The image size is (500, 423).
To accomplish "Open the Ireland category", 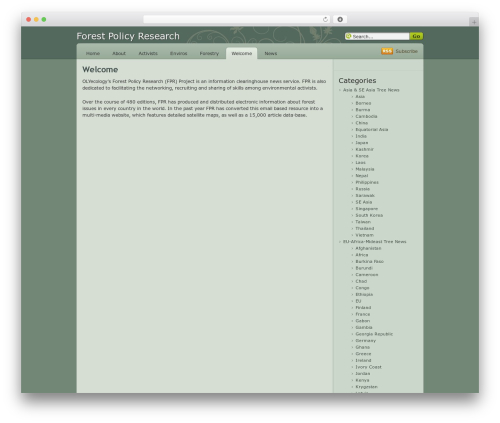I will [x=363, y=361].
